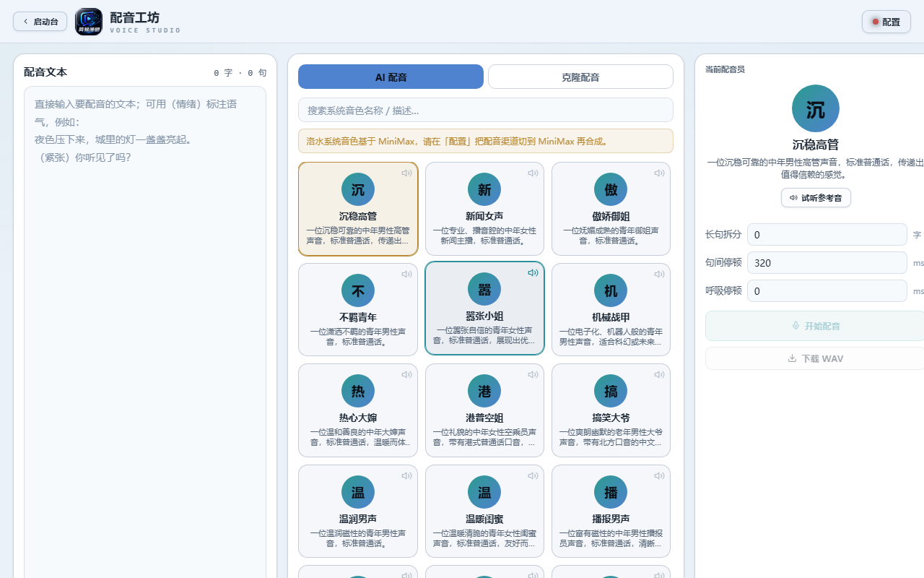Select the 新闻女声 voice title

click(x=484, y=216)
